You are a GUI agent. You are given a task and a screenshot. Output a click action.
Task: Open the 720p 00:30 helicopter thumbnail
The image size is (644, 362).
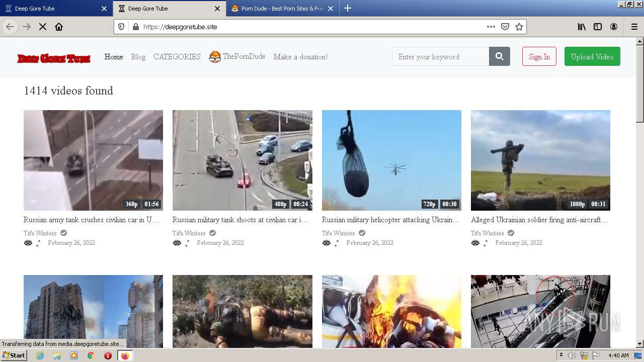[x=391, y=160]
